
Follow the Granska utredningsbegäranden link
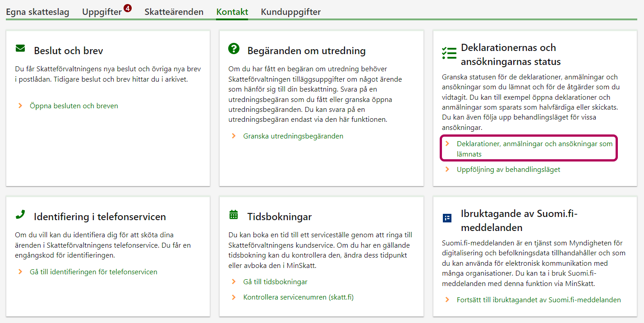point(293,136)
